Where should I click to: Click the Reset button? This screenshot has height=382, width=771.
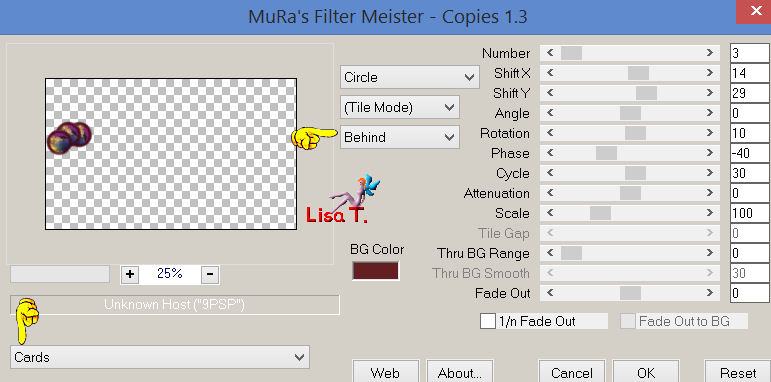pos(738,372)
